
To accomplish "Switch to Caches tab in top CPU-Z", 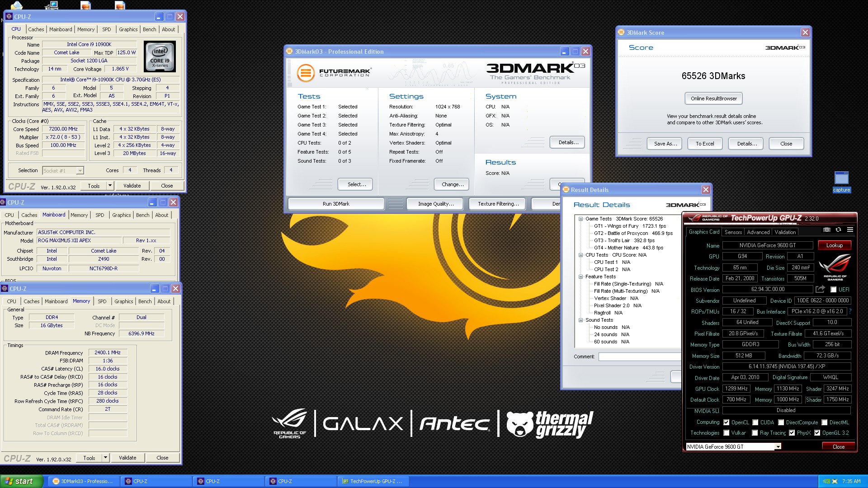I will 36,29.
